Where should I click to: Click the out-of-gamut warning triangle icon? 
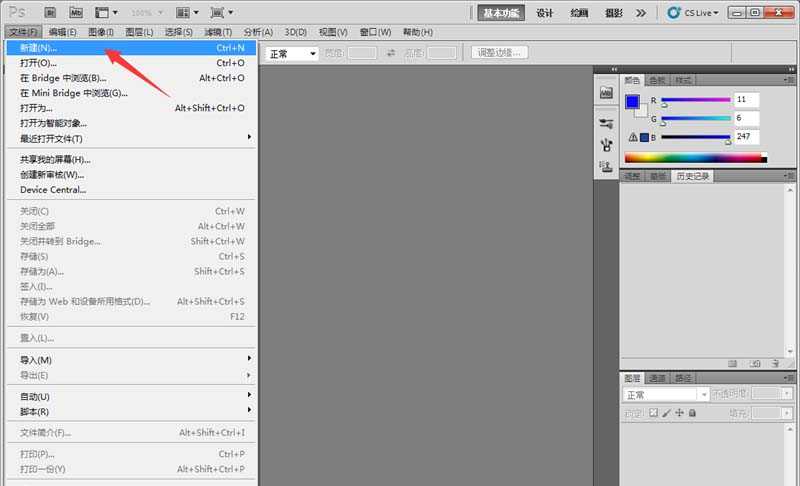632,137
